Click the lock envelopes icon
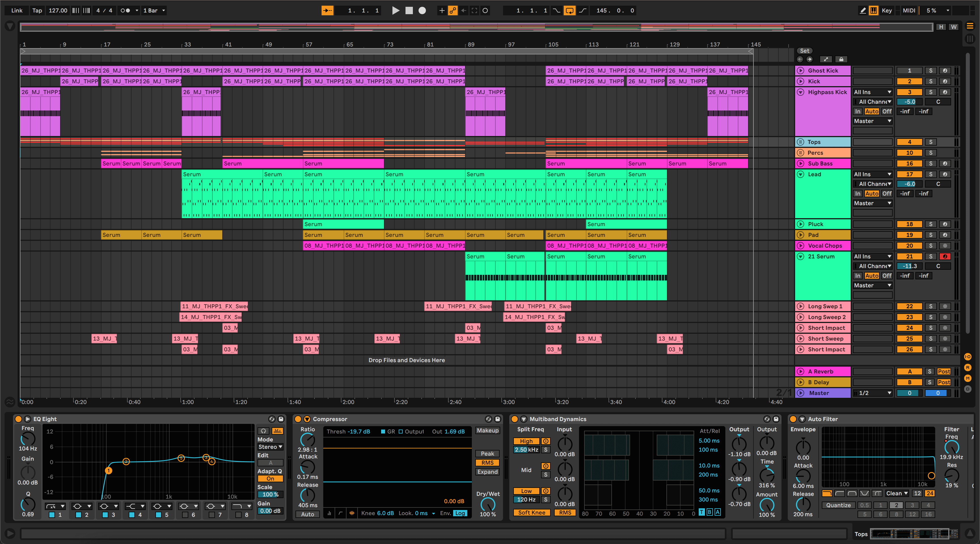The width and height of the screenshot is (980, 544). click(x=841, y=59)
